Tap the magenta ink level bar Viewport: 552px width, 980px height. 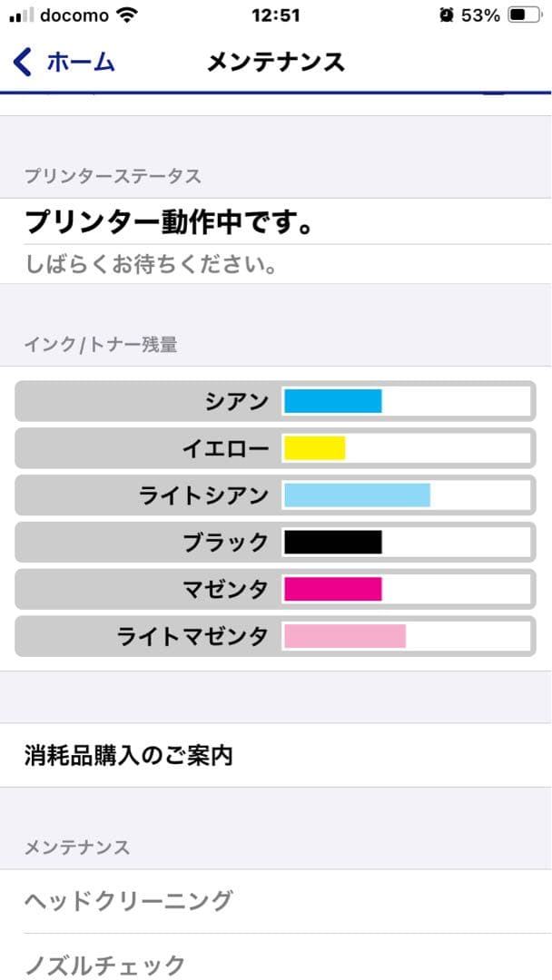333,590
